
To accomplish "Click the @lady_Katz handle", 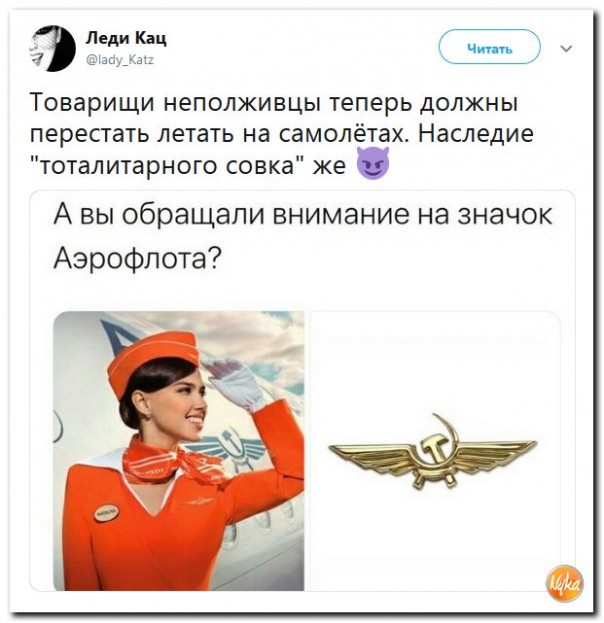I will pyautogui.click(x=120, y=60).
